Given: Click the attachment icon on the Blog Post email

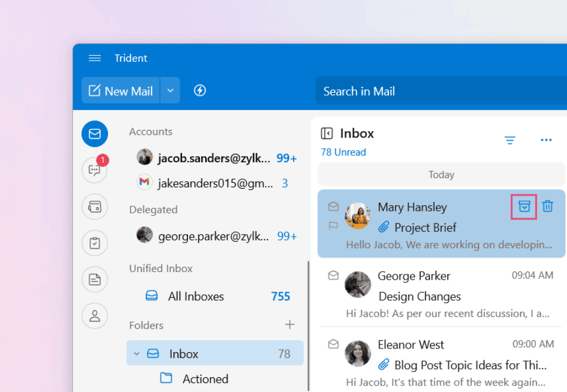Looking at the screenshot, I should click(x=384, y=364).
